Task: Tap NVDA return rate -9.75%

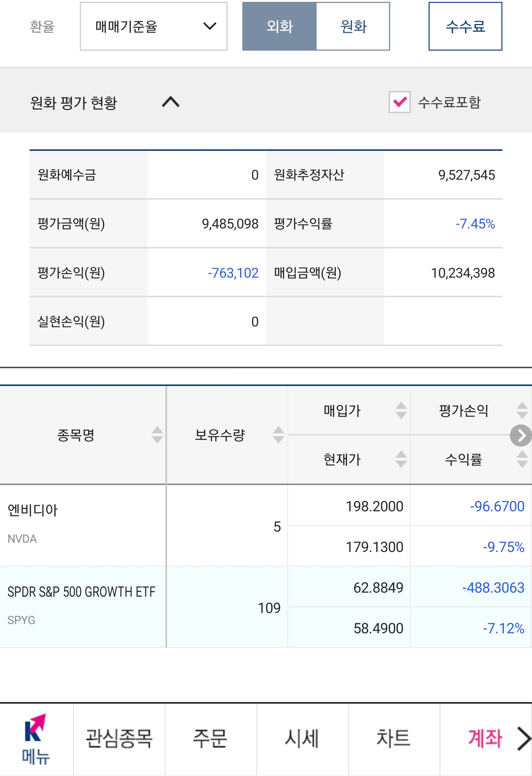Action: click(504, 547)
